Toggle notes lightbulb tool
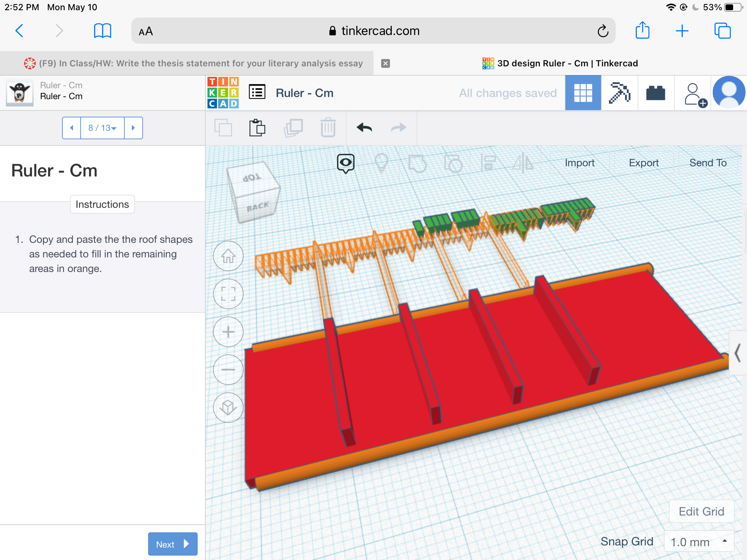Image resolution: width=747 pixels, height=560 pixels. coord(382,163)
